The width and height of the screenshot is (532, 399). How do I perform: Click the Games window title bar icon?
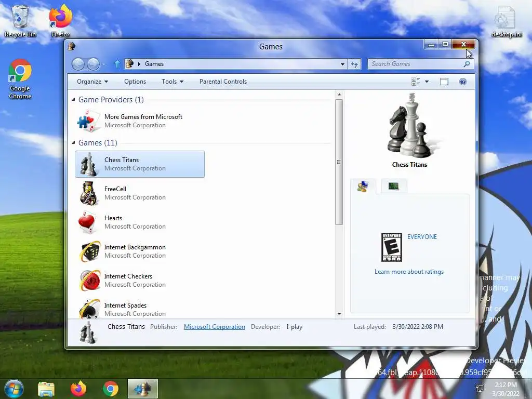click(72, 46)
